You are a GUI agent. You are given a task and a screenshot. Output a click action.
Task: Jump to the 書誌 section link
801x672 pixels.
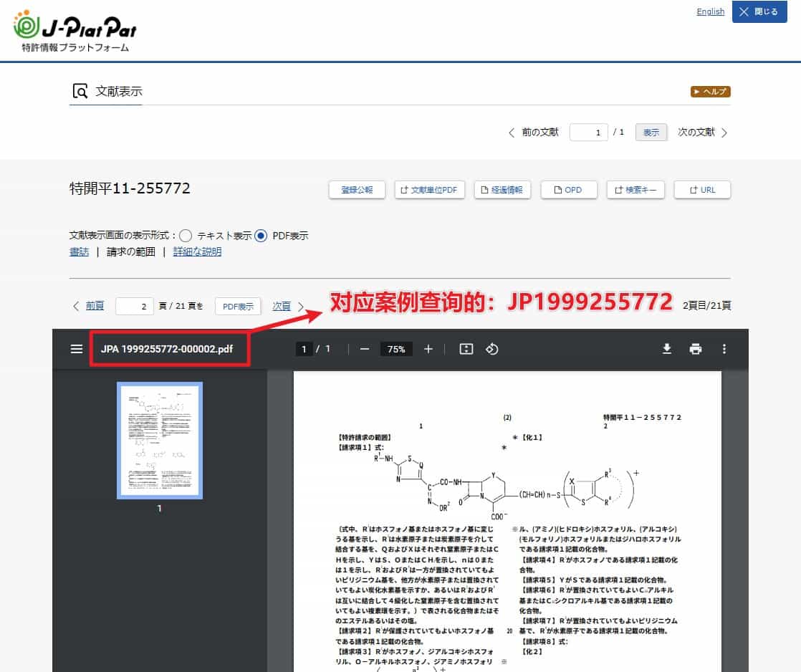click(80, 251)
